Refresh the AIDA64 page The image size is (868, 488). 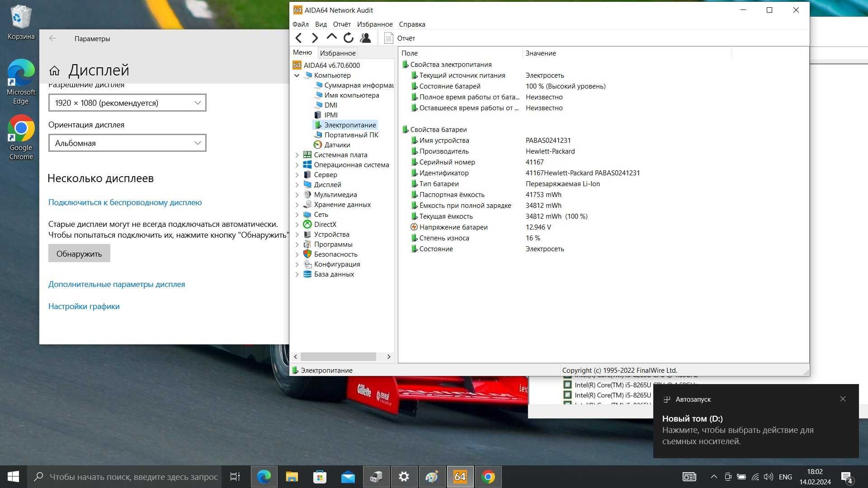(348, 38)
